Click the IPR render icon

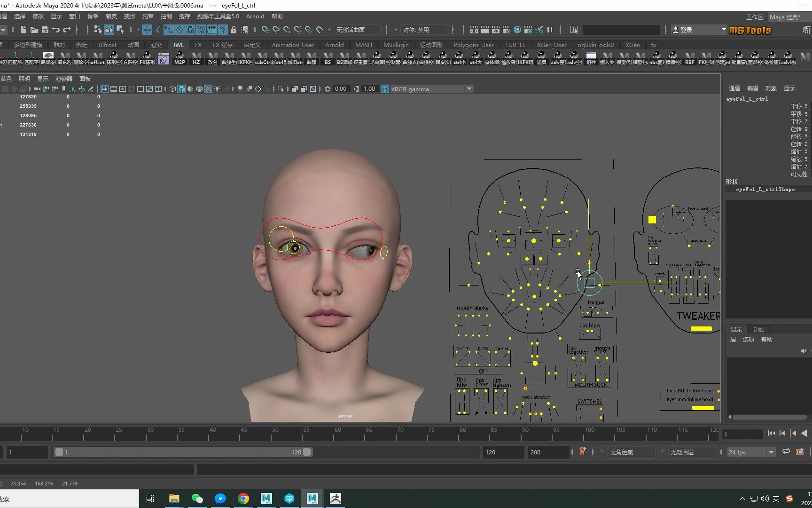tap(496, 30)
